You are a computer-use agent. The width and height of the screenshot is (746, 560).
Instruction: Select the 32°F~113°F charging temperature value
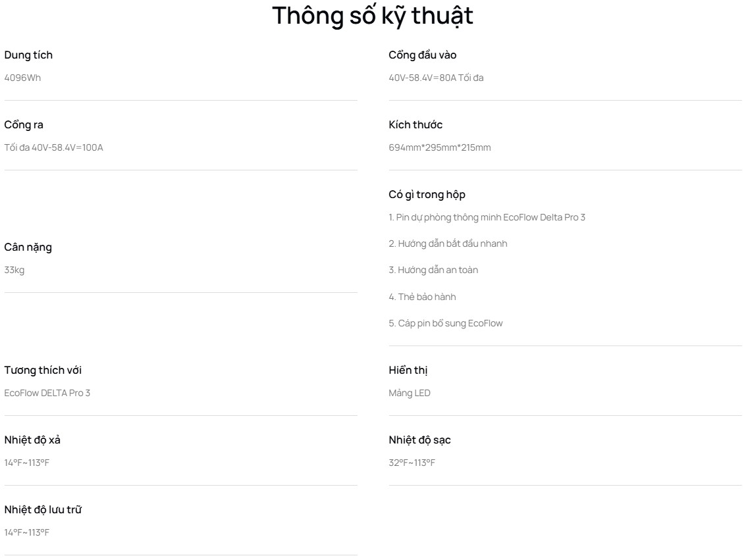pos(412,463)
